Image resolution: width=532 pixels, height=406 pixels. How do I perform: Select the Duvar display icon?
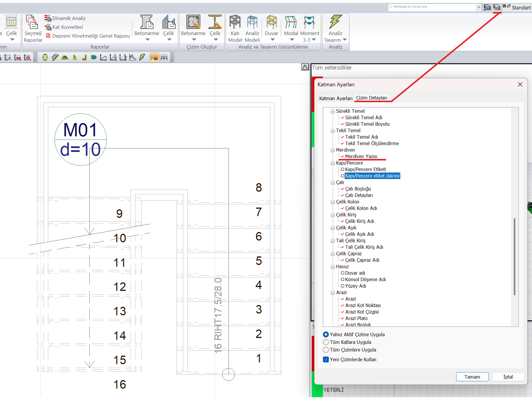pyautogui.click(x=271, y=22)
